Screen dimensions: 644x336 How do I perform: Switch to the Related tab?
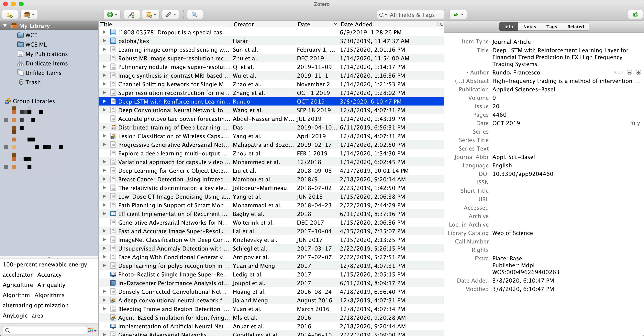pyautogui.click(x=575, y=27)
